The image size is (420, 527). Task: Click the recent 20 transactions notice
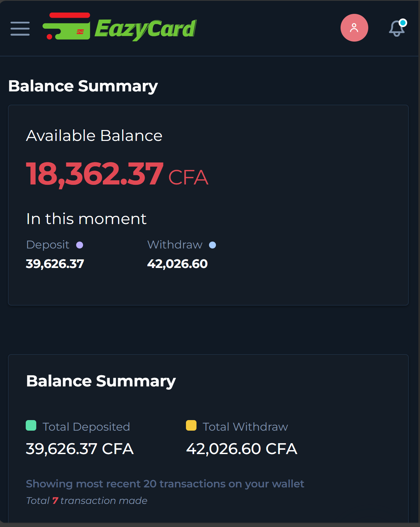click(x=165, y=484)
